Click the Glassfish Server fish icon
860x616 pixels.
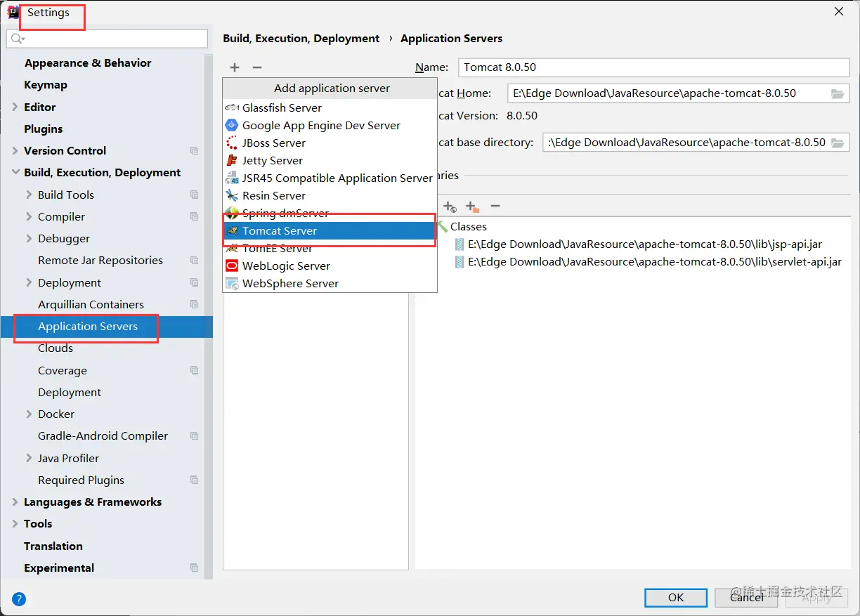tap(232, 107)
